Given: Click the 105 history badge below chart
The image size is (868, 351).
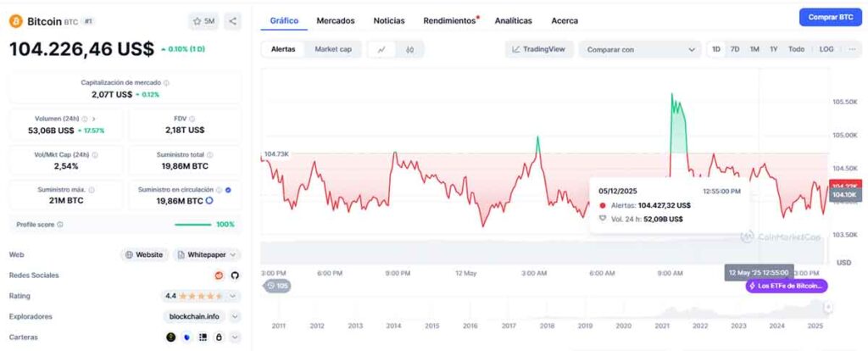Looking at the screenshot, I should tap(278, 287).
